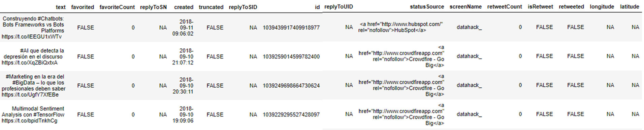This screenshot has width=644, height=130.
Task: Click the 'truncated' column header
Action: pyautogui.click(x=211, y=7)
